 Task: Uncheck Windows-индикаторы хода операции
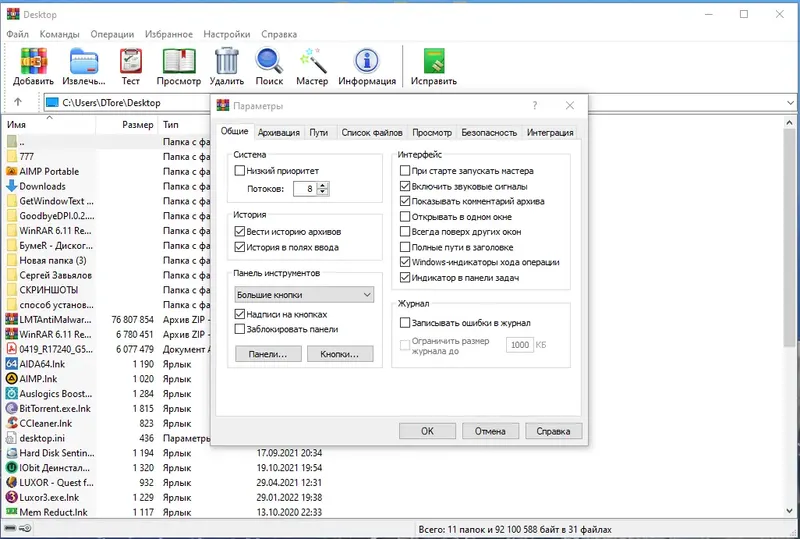pyautogui.click(x=405, y=262)
